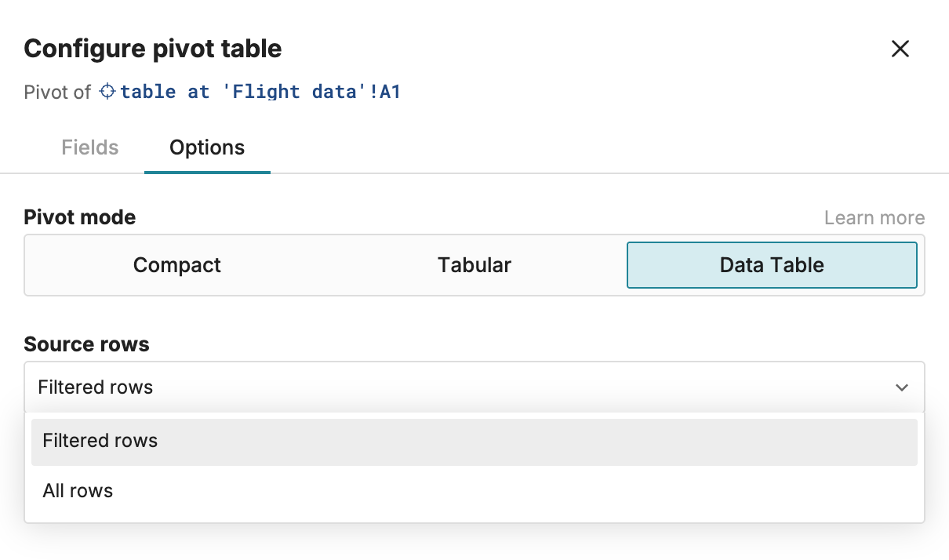
Task: Click the Source rows section label
Action: tap(87, 344)
